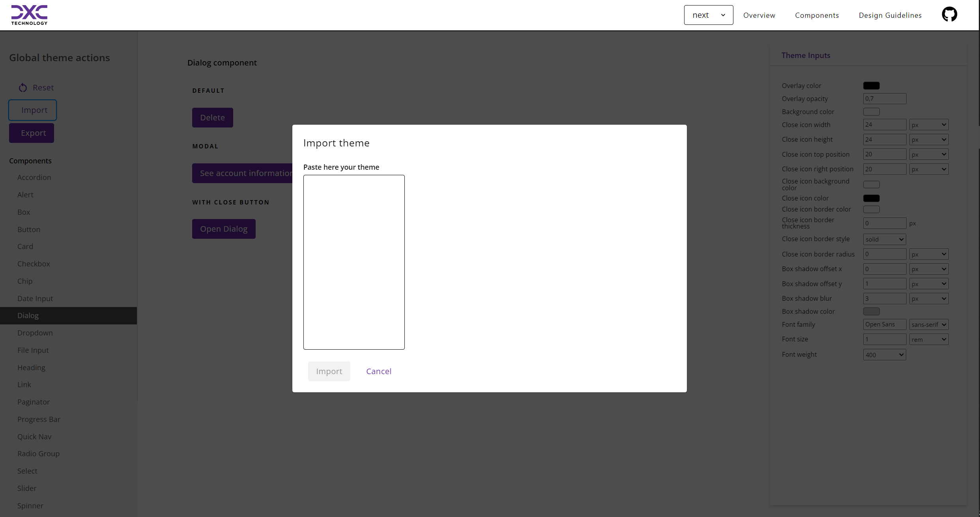Open the Box shadow blur unit dropdown
The width and height of the screenshot is (980, 517).
928,298
